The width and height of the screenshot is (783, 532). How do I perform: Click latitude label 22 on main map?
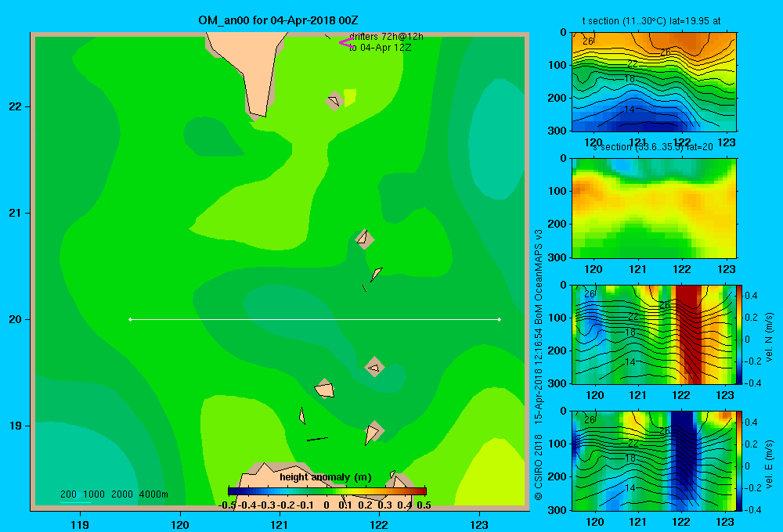point(16,107)
